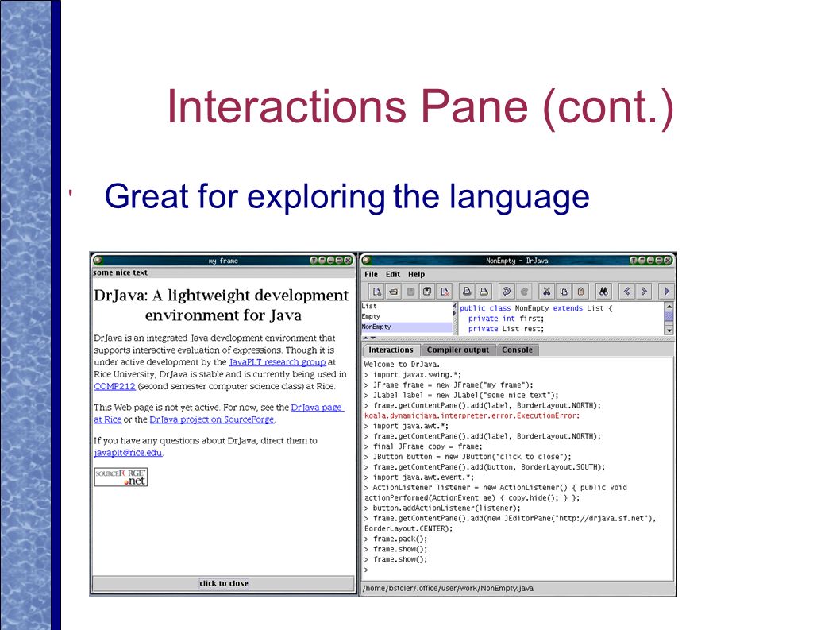The width and height of the screenshot is (840, 630).
Task: Click the 'import javax.swing.*;' line
Action: pos(413,375)
